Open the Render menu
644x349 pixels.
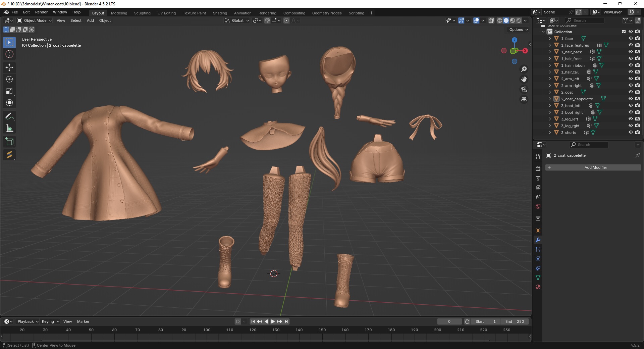(41, 12)
